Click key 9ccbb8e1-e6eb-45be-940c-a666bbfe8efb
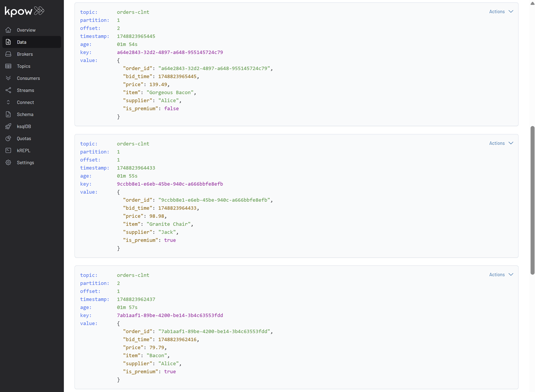The image size is (535, 392). tap(170, 184)
